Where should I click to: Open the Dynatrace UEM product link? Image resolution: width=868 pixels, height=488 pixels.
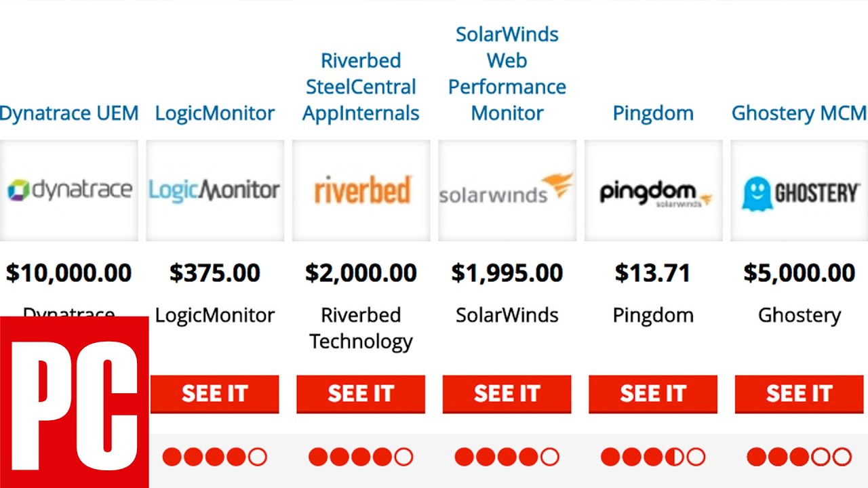(x=69, y=113)
